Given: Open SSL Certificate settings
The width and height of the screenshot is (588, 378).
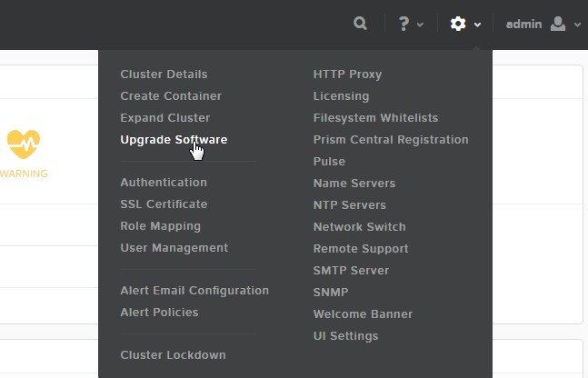Looking at the screenshot, I should pyautogui.click(x=164, y=204).
